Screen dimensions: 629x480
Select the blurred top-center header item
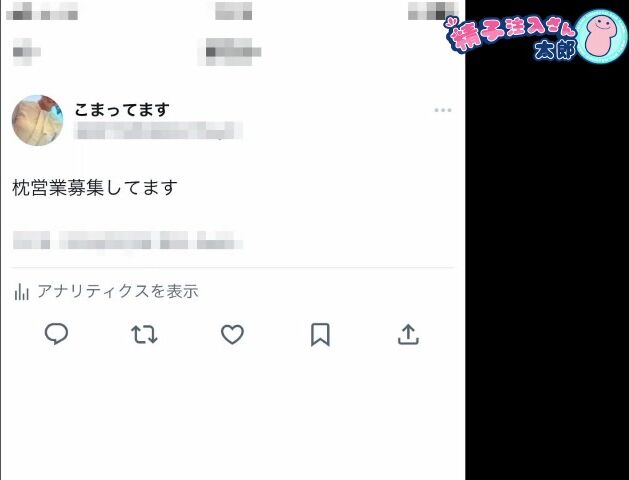[x=233, y=11]
